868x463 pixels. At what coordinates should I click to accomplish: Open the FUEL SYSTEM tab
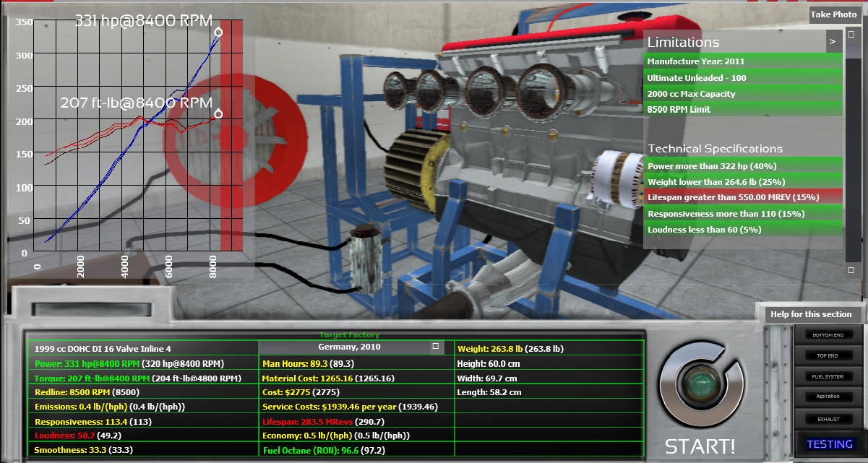(828, 377)
